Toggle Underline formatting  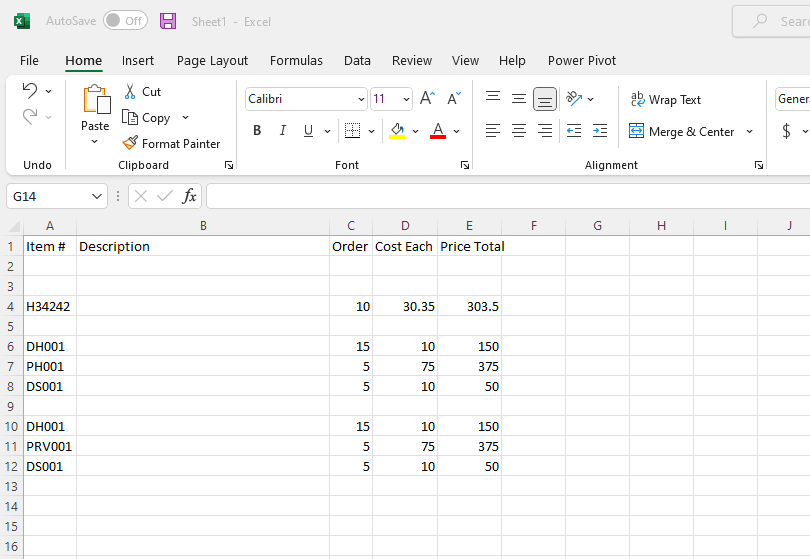pyautogui.click(x=308, y=130)
